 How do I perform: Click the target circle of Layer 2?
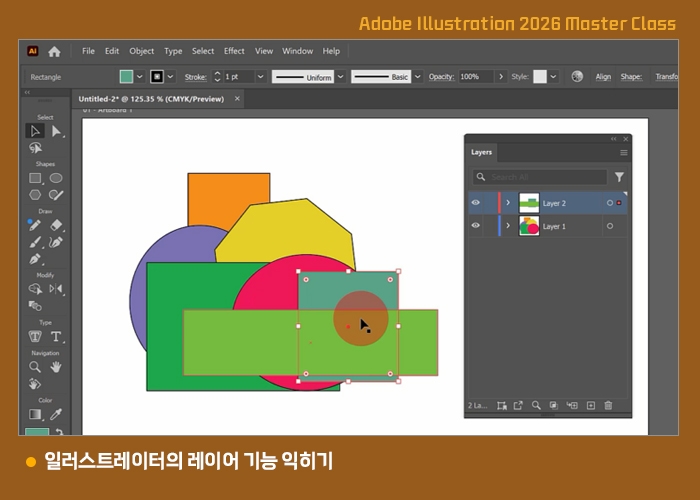(x=610, y=203)
